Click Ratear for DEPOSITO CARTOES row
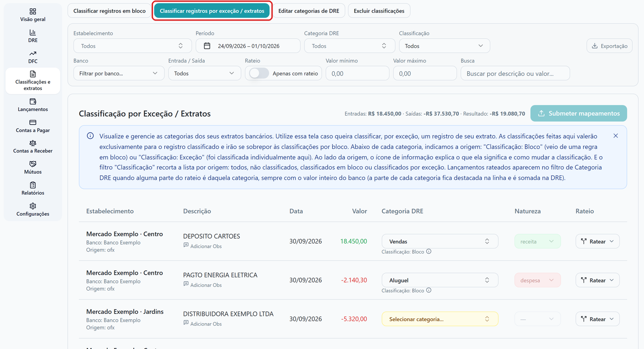Viewport: 644px width, 349px height. click(x=597, y=241)
